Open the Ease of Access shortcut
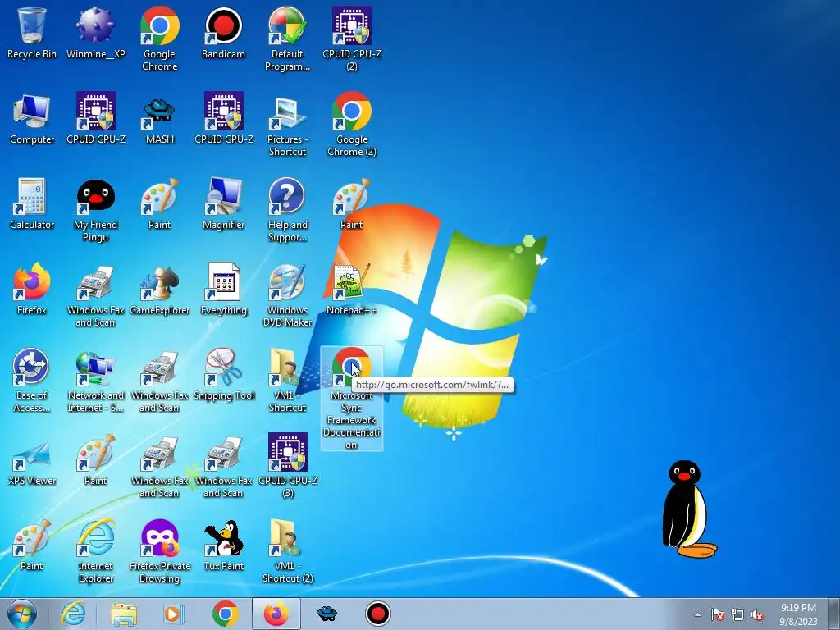The height and width of the screenshot is (630, 840). (x=32, y=381)
